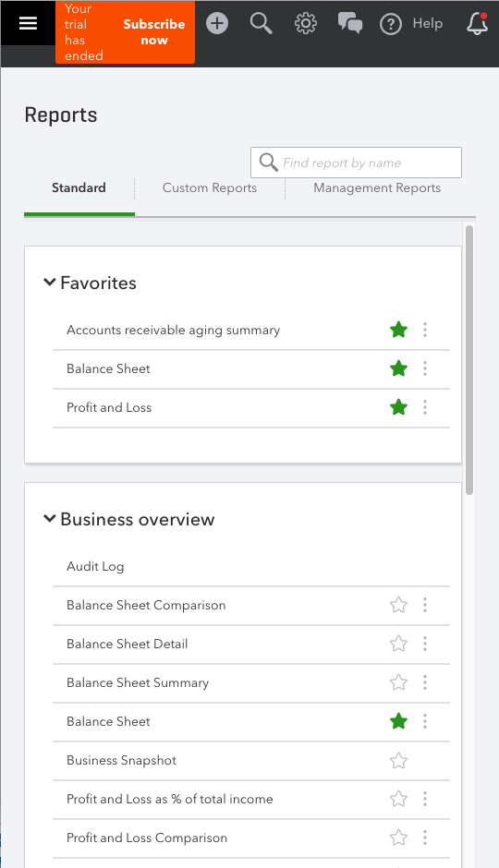499x868 pixels.
Task: Open the Settings gear icon
Action: click(306, 23)
